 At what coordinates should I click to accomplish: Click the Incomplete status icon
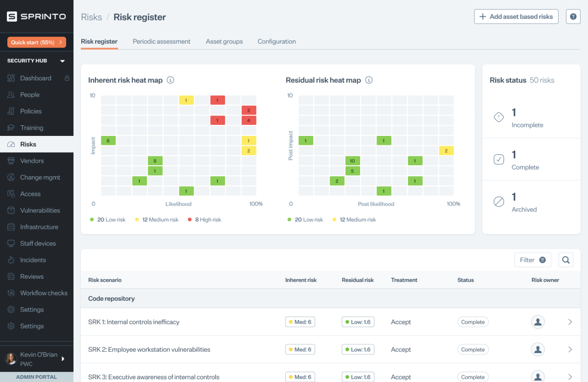[499, 117]
